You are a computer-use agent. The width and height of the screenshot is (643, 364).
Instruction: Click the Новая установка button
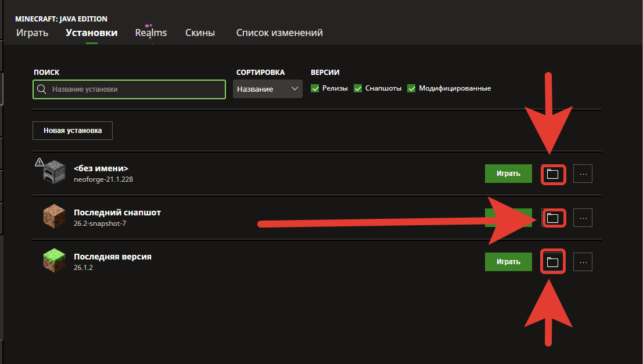point(73,131)
